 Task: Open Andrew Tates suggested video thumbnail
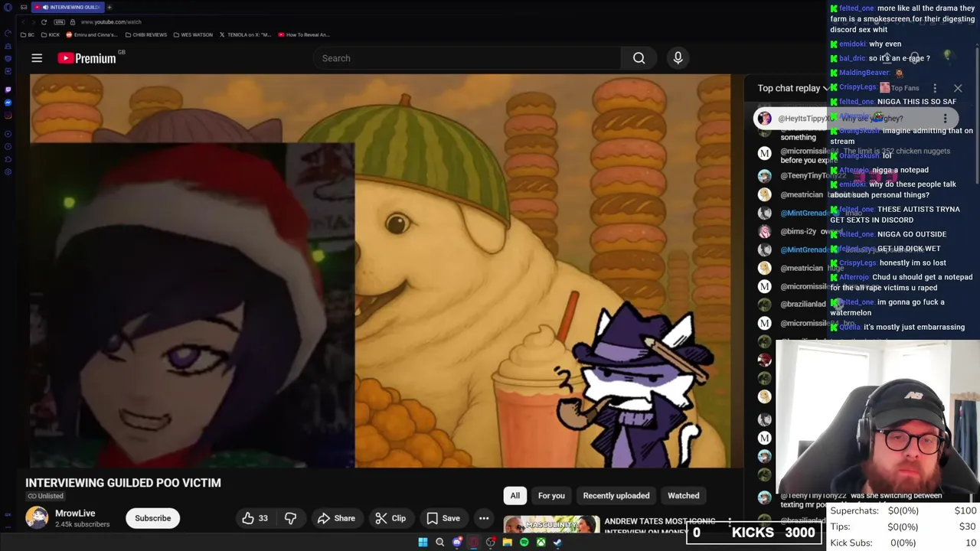[551, 526]
